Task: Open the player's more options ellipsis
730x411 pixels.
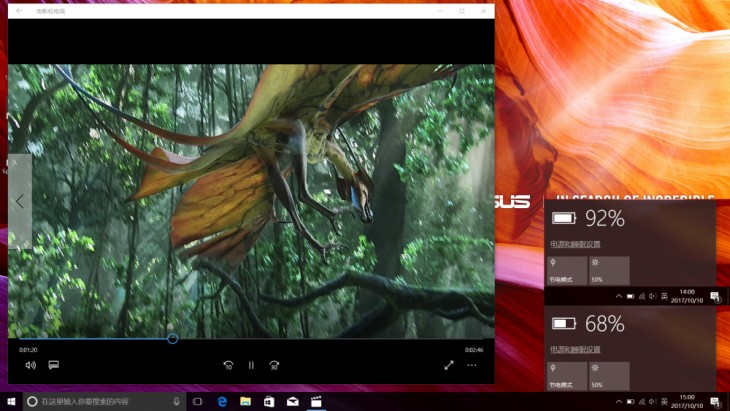Action: [472, 365]
